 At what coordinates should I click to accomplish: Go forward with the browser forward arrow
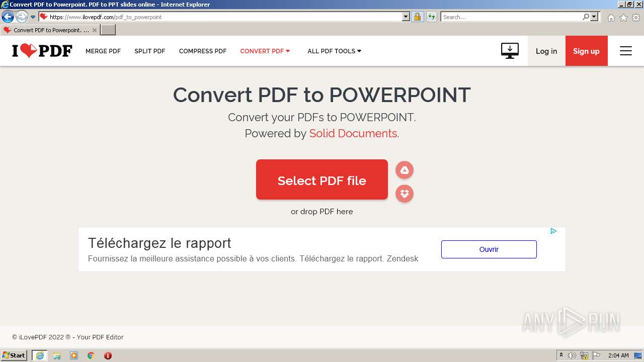21,17
